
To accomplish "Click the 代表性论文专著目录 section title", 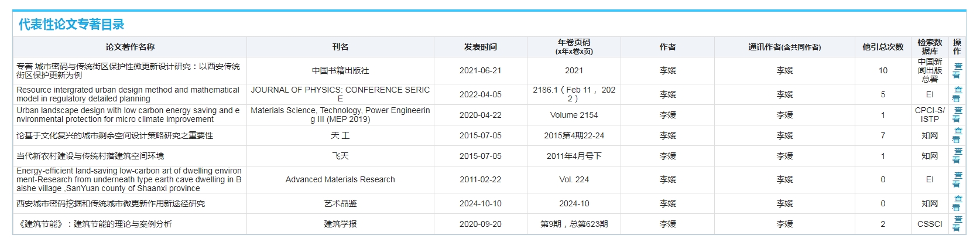I will pyautogui.click(x=71, y=25).
